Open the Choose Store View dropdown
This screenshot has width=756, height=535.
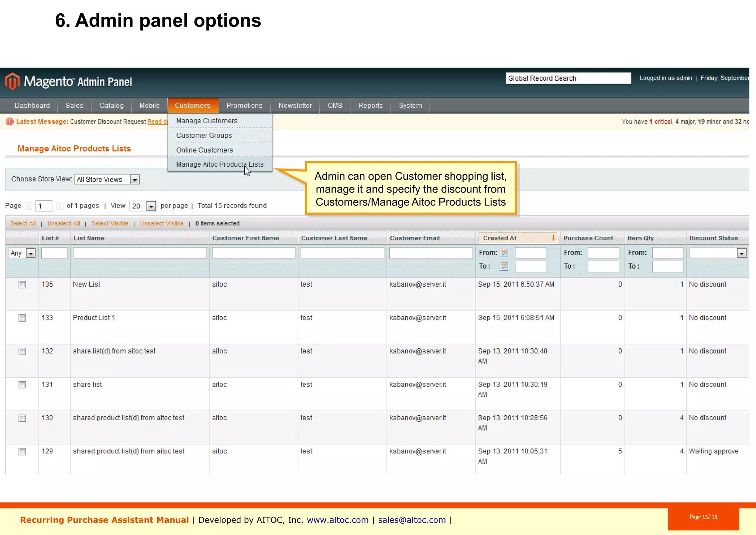click(107, 180)
